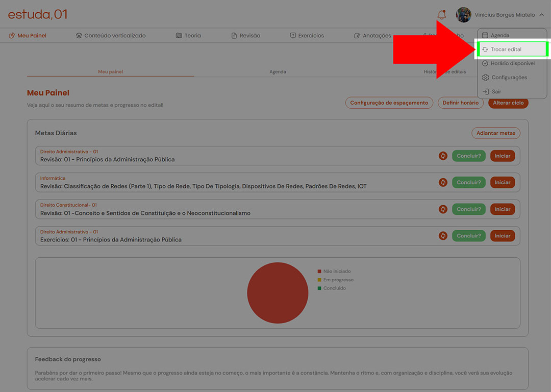Open Configurações with the gear icon

pos(486,78)
